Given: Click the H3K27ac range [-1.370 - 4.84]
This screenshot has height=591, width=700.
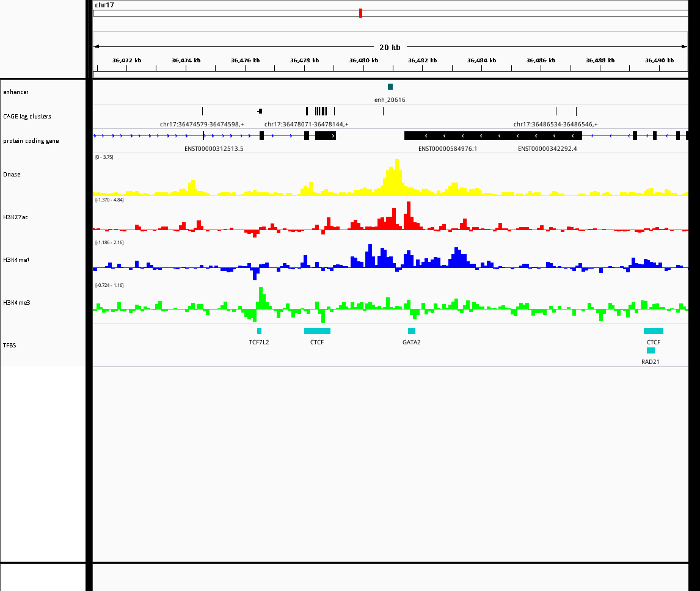Looking at the screenshot, I should pyautogui.click(x=109, y=200).
